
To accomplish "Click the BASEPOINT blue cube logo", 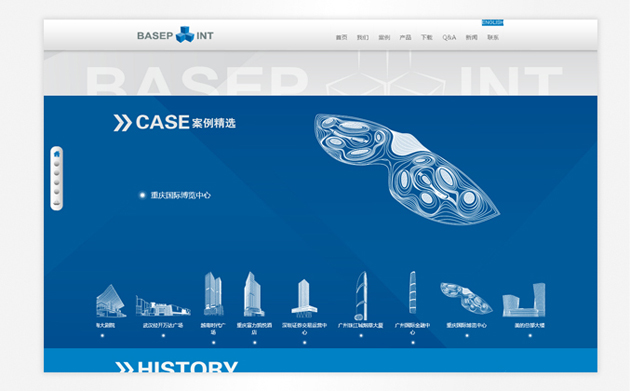I will [184, 35].
